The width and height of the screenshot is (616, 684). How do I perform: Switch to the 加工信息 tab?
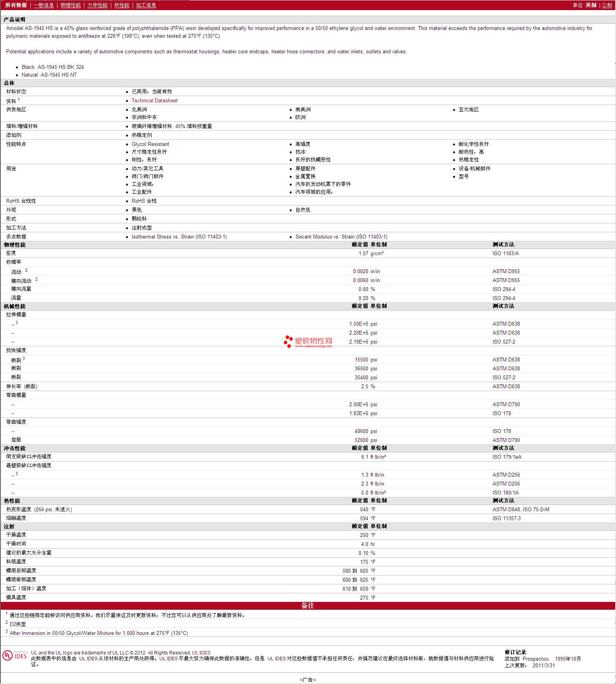pyautogui.click(x=146, y=5)
